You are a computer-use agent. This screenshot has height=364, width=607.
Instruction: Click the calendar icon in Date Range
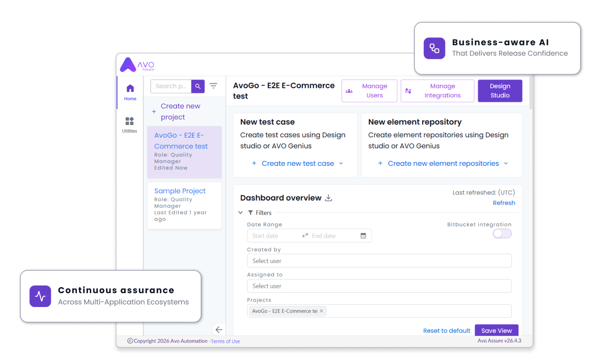point(363,236)
